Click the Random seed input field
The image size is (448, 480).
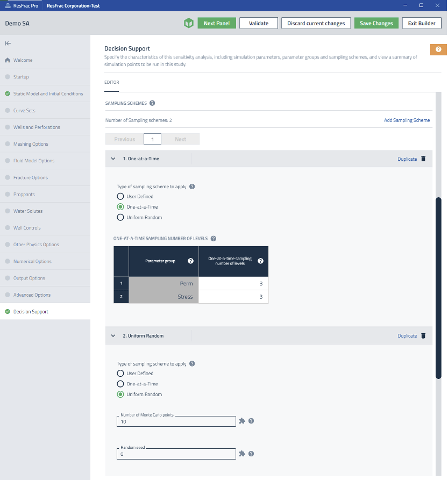click(176, 454)
